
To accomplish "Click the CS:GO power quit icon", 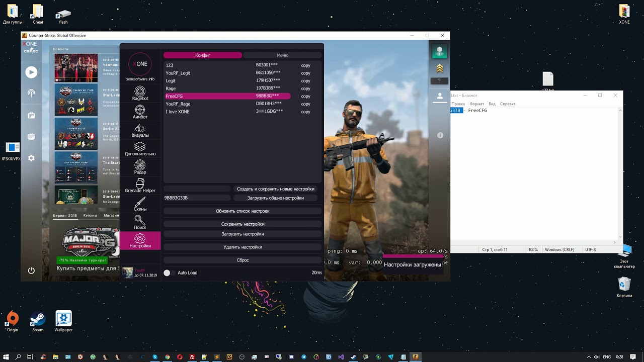I will (31, 270).
